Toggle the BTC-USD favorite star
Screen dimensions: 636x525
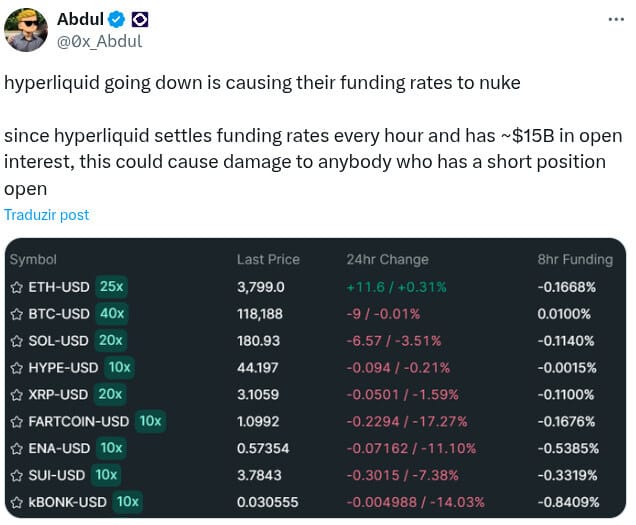tap(16, 314)
